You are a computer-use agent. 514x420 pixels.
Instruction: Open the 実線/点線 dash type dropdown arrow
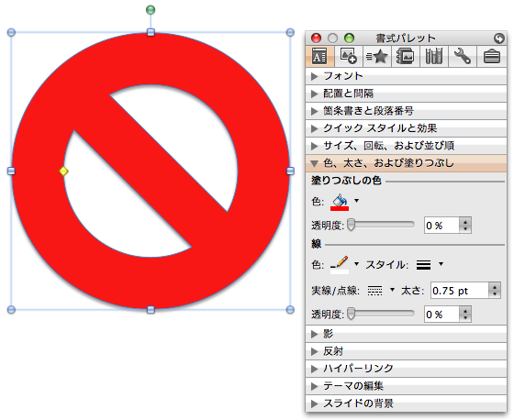tap(392, 290)
